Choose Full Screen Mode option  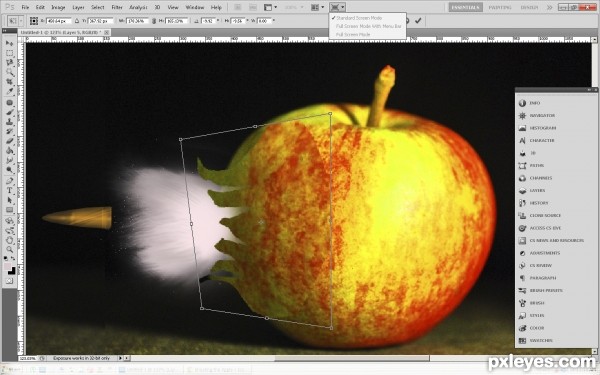[353, 34]
